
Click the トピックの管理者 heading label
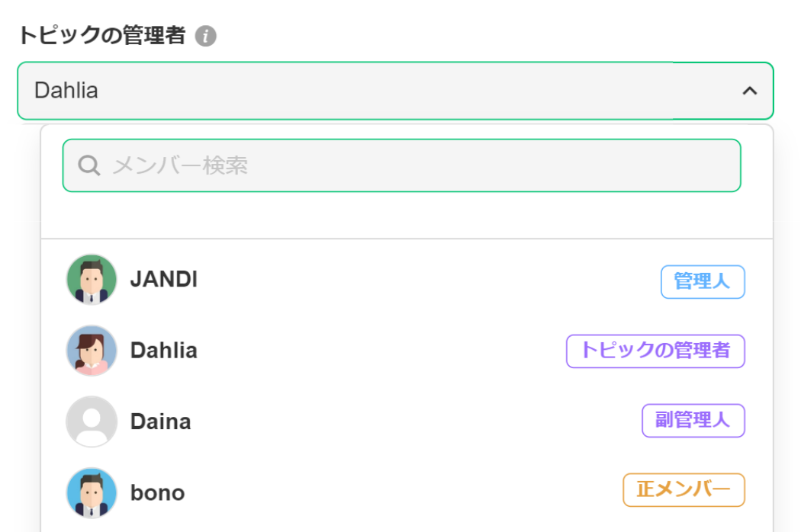tap(102, 35)
